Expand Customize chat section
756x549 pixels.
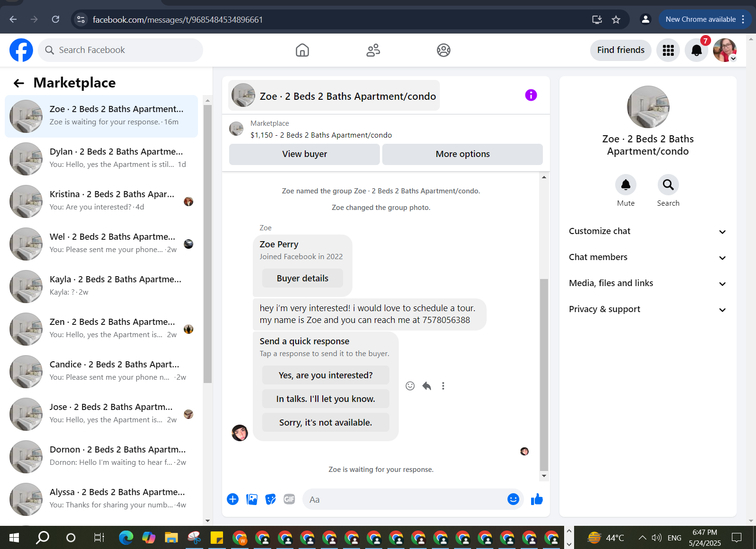648,231
